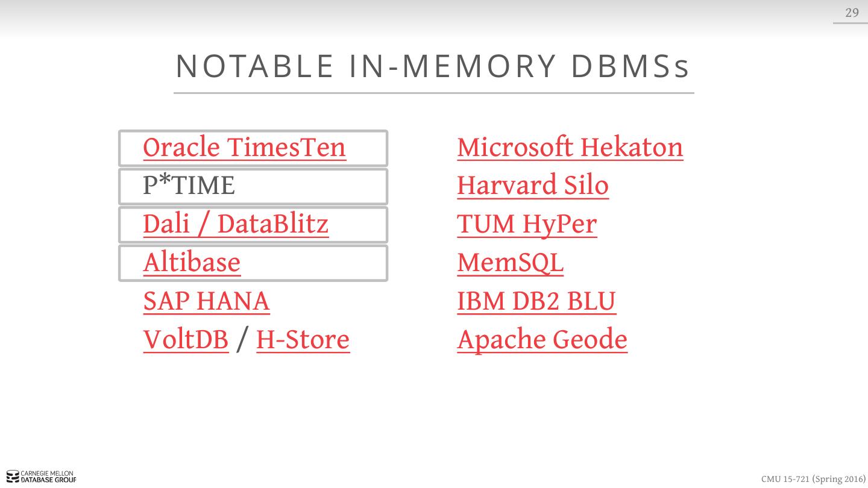The width and height of the screenshot is (868, 488).
Task: Follow the IBM DB2 BLU link
Action: pyautogui.click(x=536, y=301)
